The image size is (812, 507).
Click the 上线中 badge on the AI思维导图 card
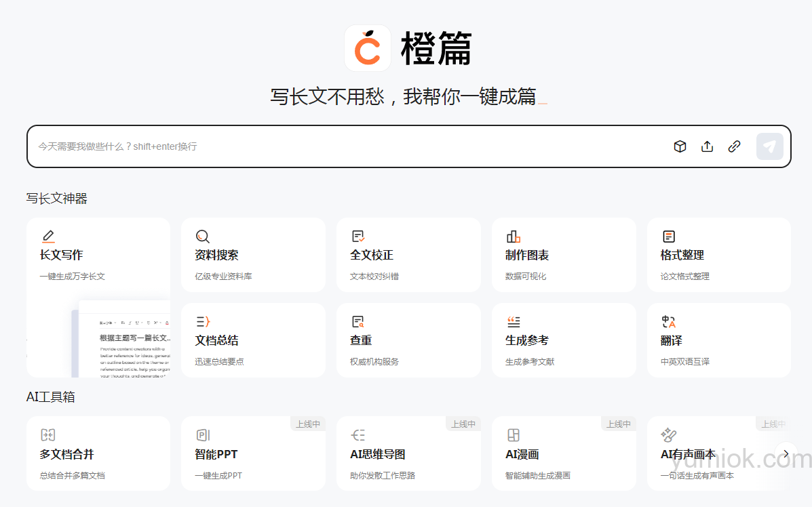tap(463, 424)
